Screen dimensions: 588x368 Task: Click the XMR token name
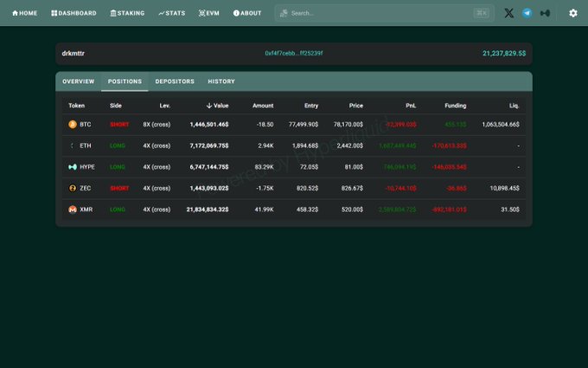[x=86, y=210]
